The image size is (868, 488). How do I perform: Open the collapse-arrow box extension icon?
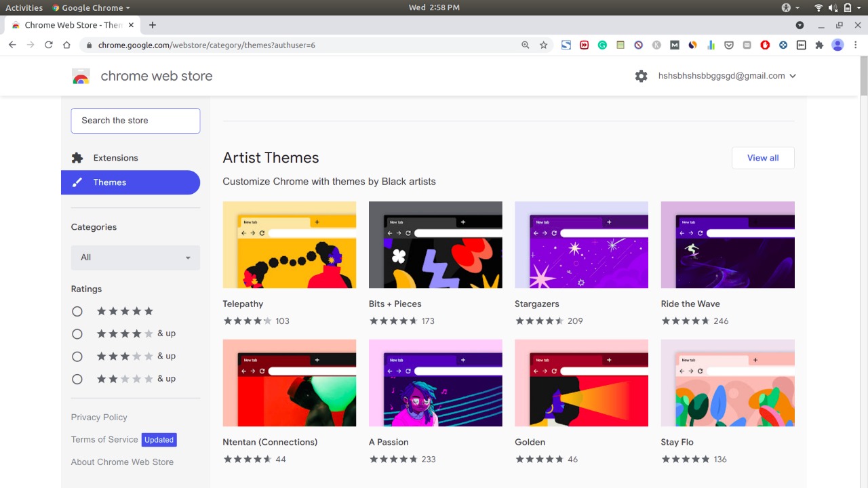[801, 45]
